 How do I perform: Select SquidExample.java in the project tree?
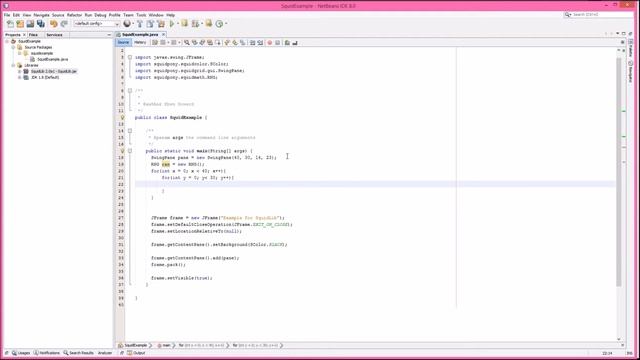(x=53, y=59)
